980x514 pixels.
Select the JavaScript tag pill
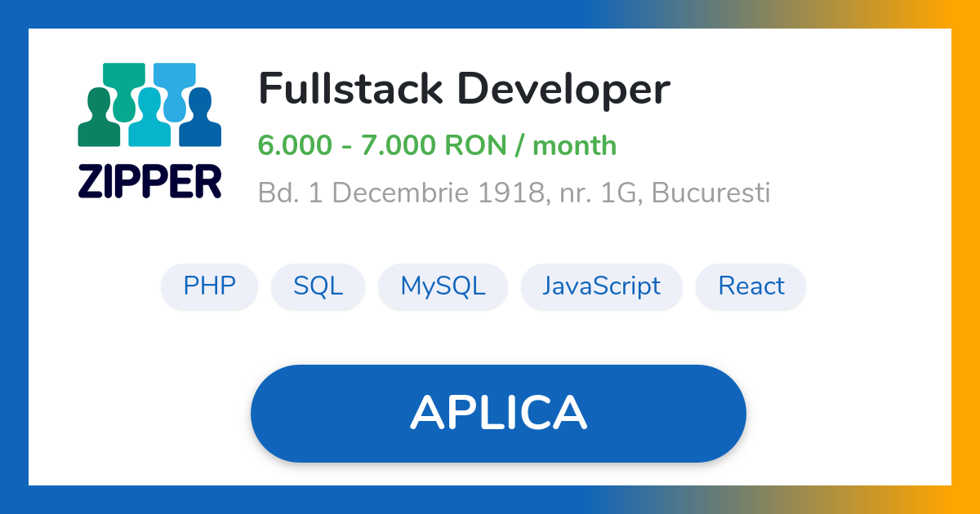tap(602, 286)
